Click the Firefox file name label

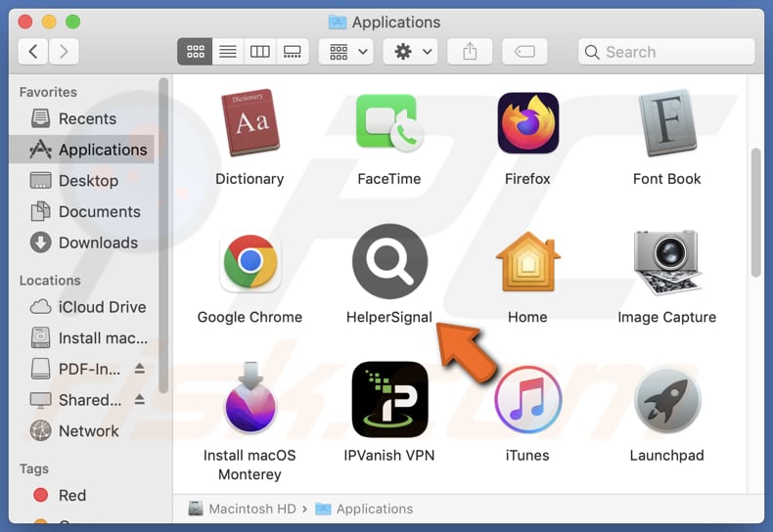click(527, 179)
